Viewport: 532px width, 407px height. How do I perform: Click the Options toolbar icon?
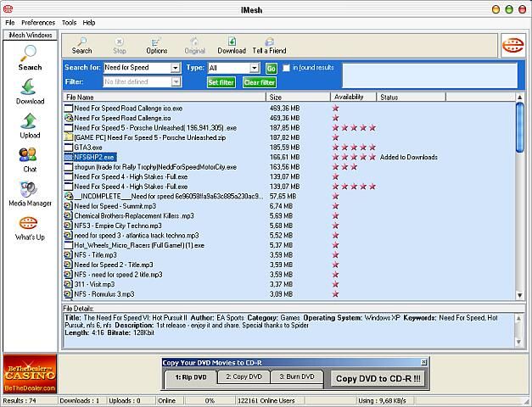pos(156,46)
